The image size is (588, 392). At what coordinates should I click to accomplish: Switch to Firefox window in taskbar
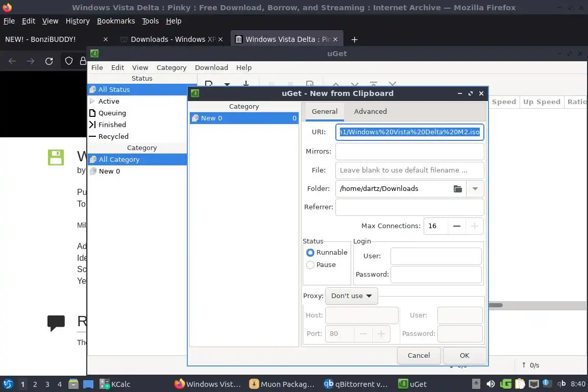pos(207,384)
